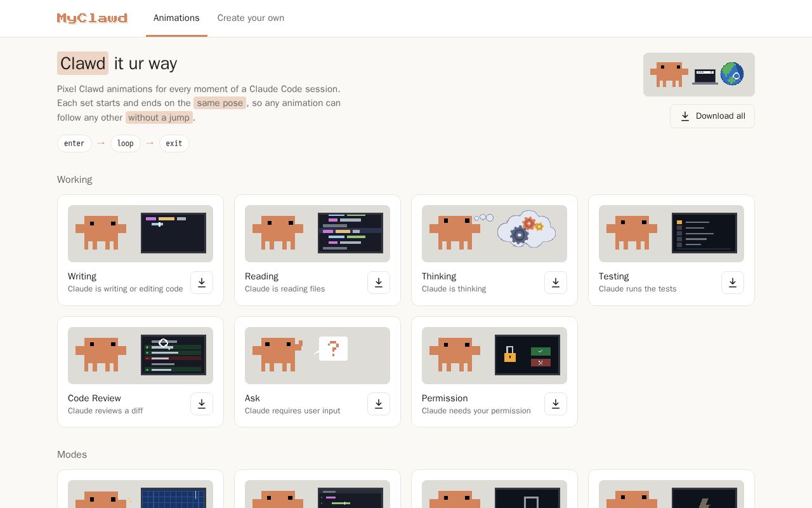
Task: Click the 'Clawd it ur way' heading
Action: click(117, 63)
